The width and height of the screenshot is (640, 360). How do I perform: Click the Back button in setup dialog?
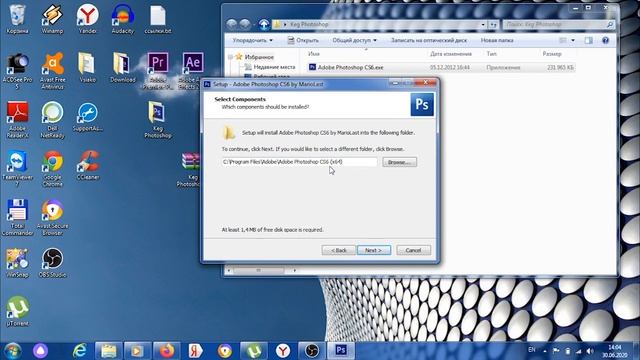point(338,250)
